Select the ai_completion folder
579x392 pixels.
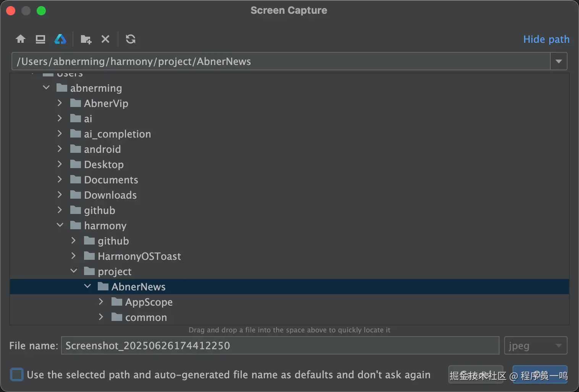[117, 134]
